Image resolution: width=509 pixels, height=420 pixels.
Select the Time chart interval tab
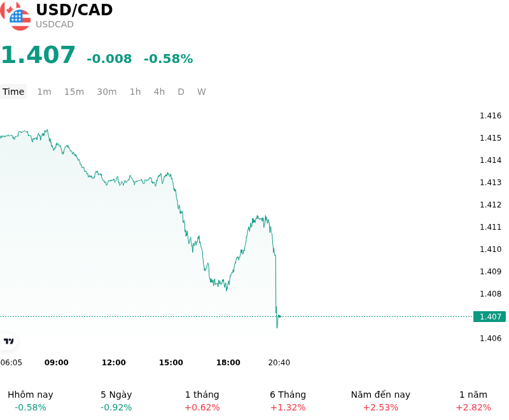tap(13, 92)
